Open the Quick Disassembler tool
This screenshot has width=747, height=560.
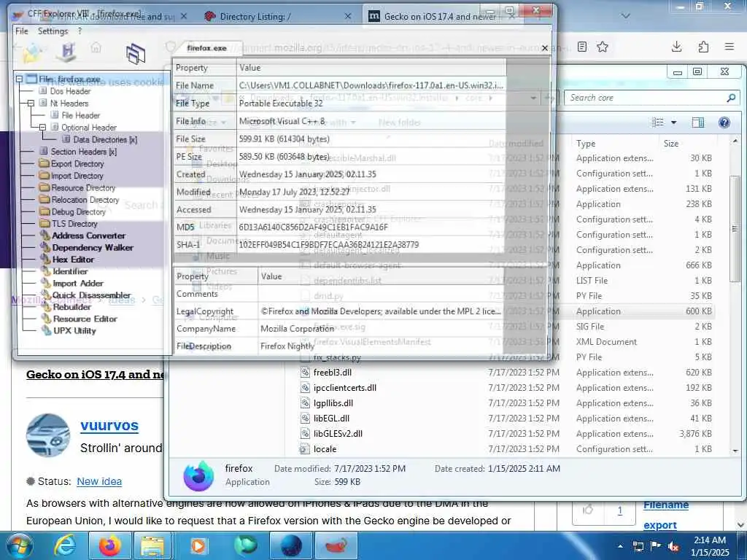tap(91, 295)
